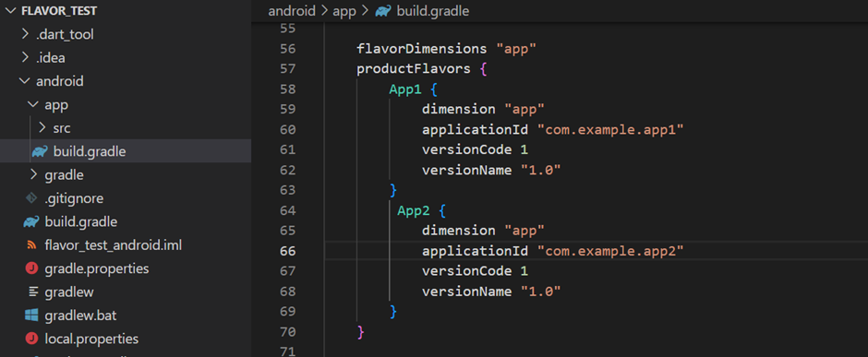Screen dimensions: 868x357
Task: Click the elephant icon of app build.gradle
Action: pos(40,151)
